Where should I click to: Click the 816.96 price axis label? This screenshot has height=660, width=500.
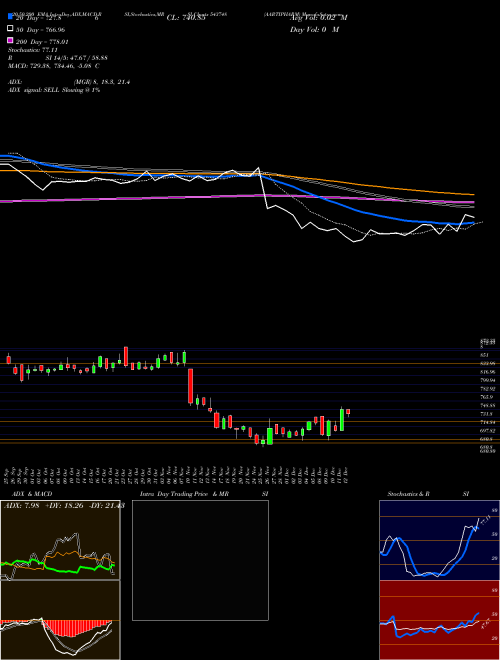[x=488, y=372]
